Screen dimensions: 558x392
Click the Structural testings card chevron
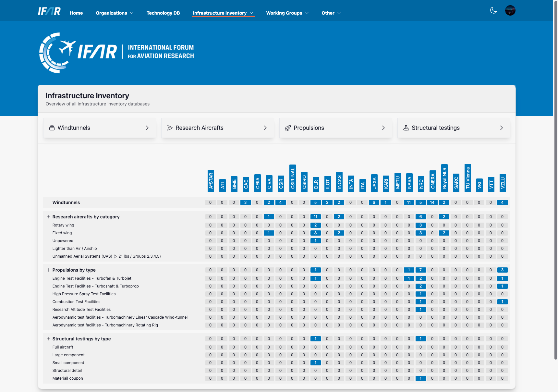[x=502, y=128]
